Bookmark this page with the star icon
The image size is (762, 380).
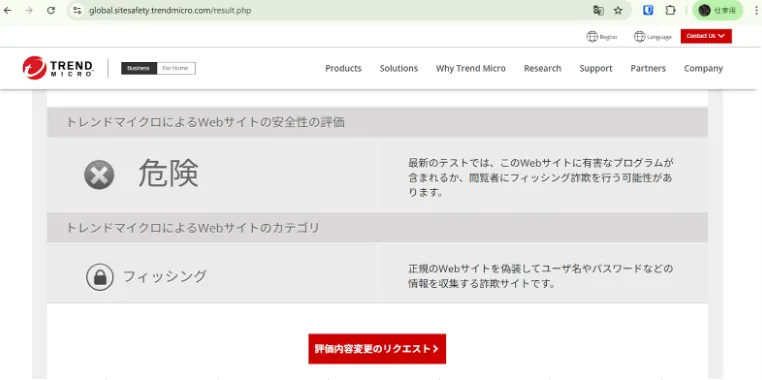[x=618, y=10]
